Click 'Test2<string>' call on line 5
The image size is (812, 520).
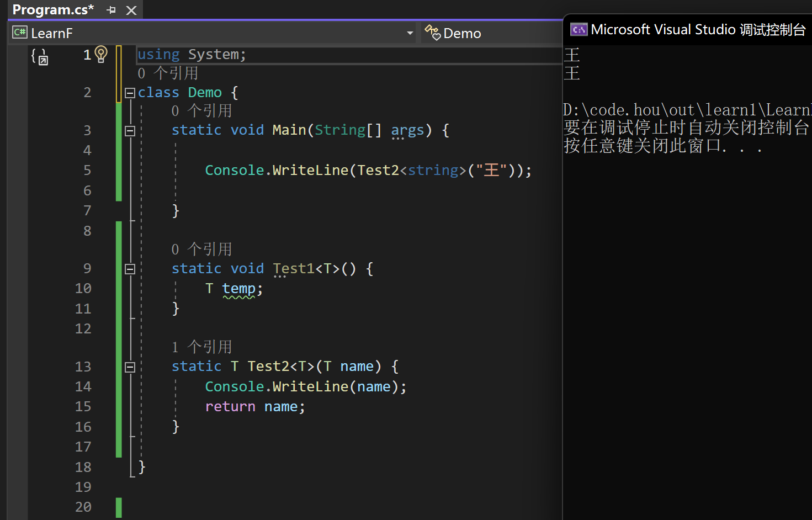tap(412, 170)
